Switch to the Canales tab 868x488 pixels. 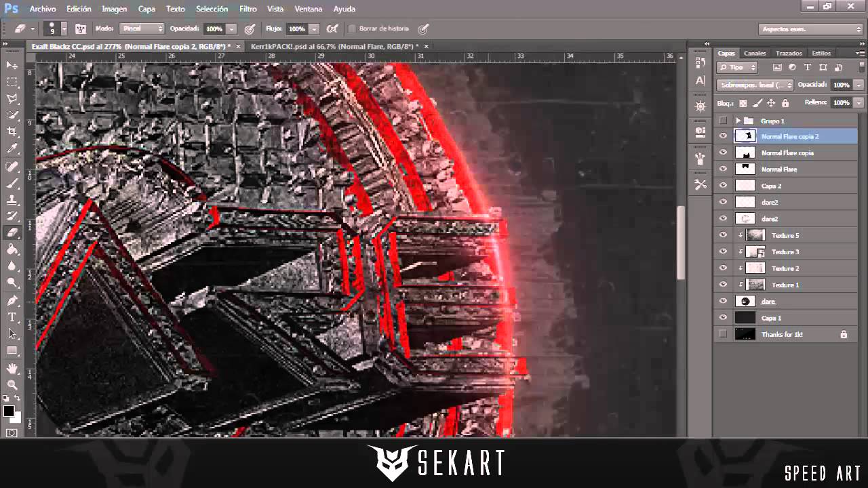click(755, 53)
